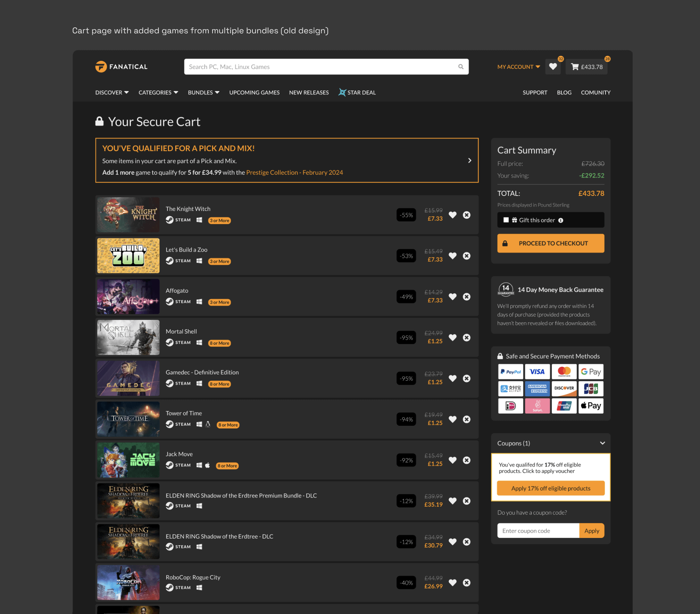The width and height of the screenshot is (700, 614).
Task: Open the Categories dropdown menu
Action: click(x=158, y=92)
